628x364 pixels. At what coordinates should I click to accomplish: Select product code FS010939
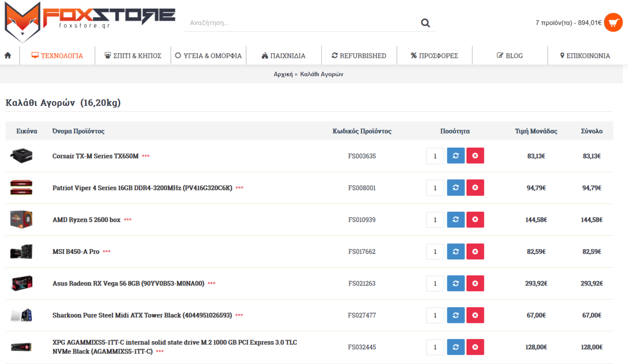pos(362,220)
